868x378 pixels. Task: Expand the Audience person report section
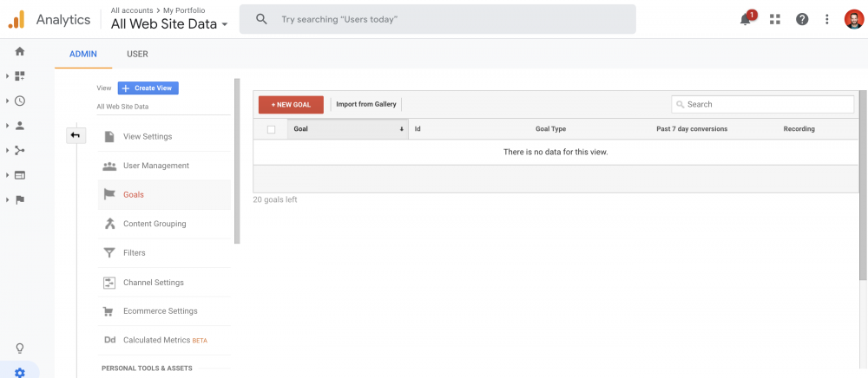[19, 126]
